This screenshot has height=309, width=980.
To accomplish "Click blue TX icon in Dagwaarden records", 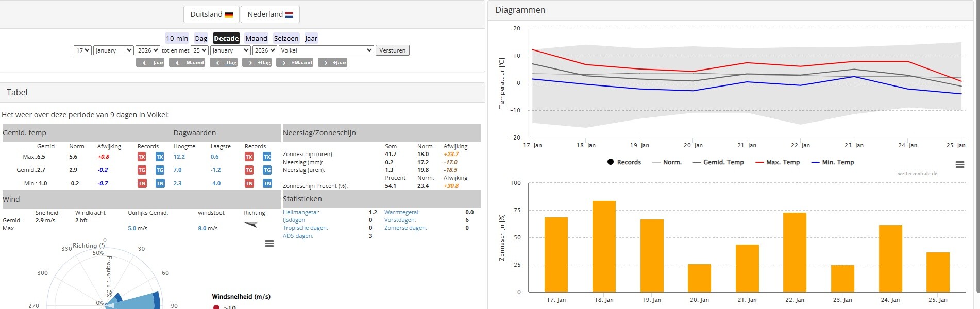I will pyautogui.click(x=267, y=157).
